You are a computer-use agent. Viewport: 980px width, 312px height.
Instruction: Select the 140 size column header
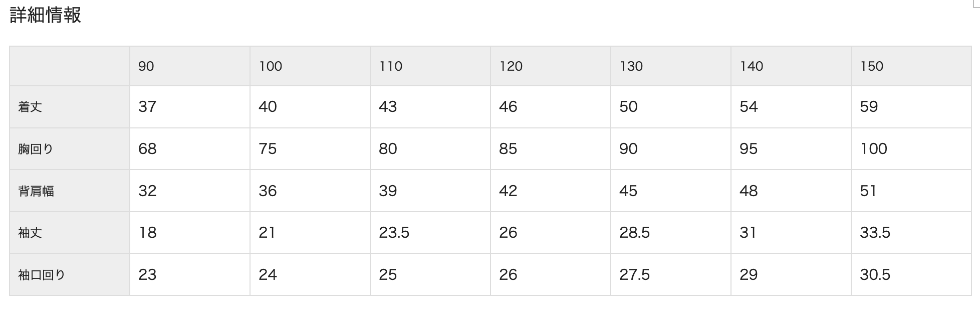(791, 66)
